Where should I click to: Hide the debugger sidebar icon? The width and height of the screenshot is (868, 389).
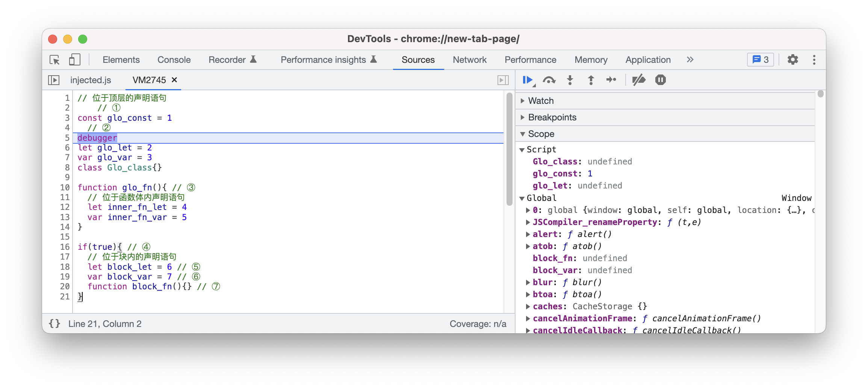tap(503, 80)
